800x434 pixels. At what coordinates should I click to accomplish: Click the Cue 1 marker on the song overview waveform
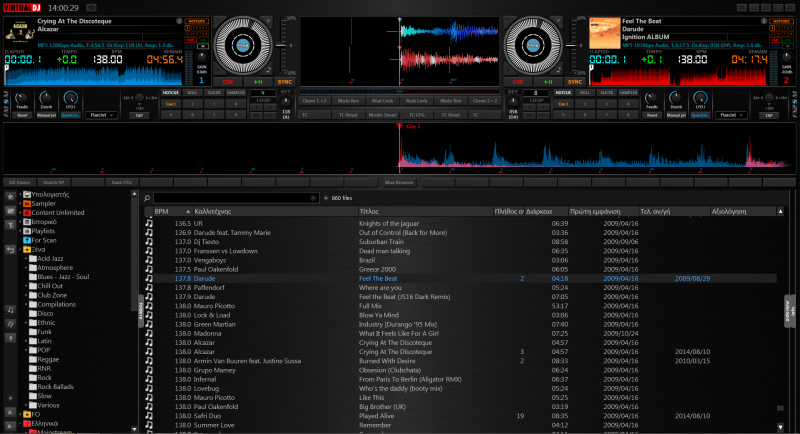399,126
